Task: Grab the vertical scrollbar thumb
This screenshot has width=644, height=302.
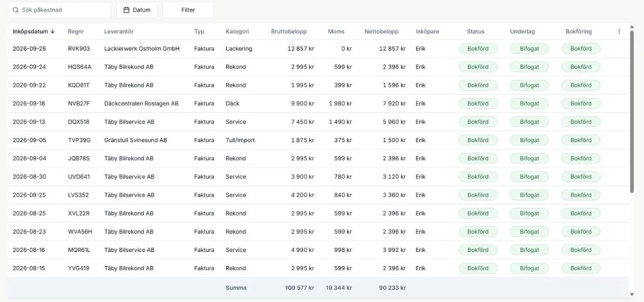Action: click(x=631, y=111)
